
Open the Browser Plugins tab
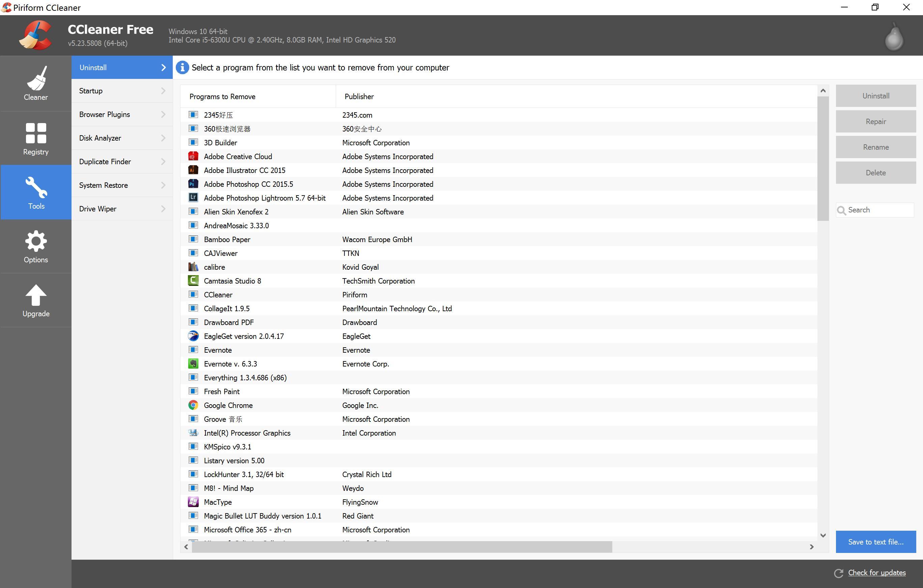[x=105, y=115]
